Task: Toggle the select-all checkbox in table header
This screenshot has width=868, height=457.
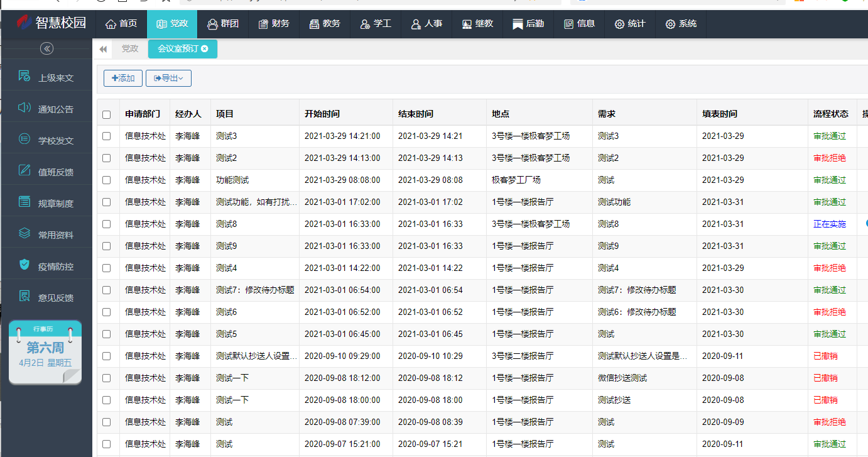Action: 106,114
